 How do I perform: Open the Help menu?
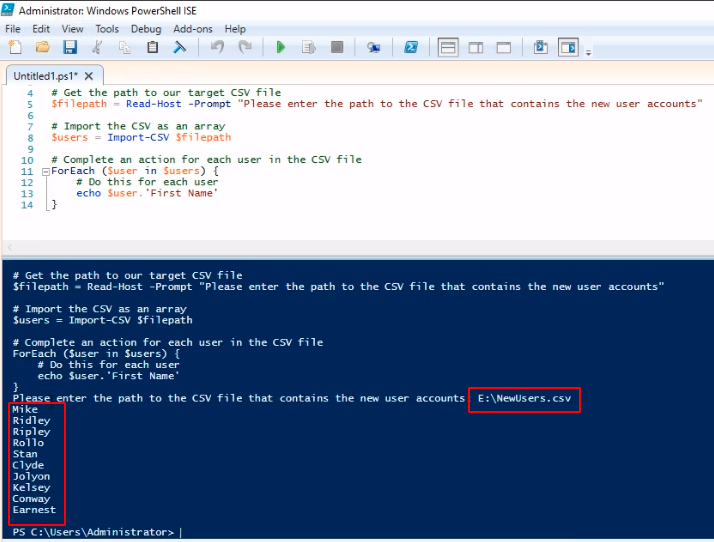click(x=235, y=29)
